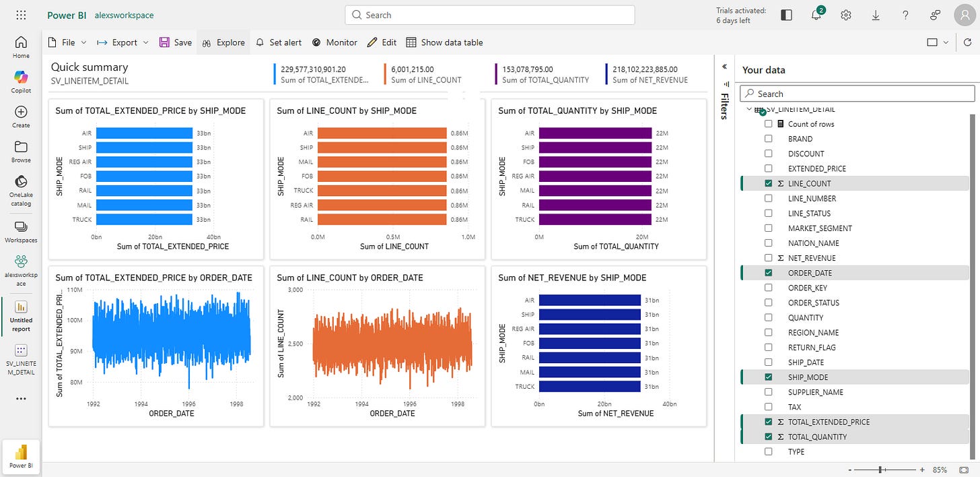Open the notifications bell icon
Image resolution: width=980 pixels, height=477 pixels.
[x=816, y=15]
